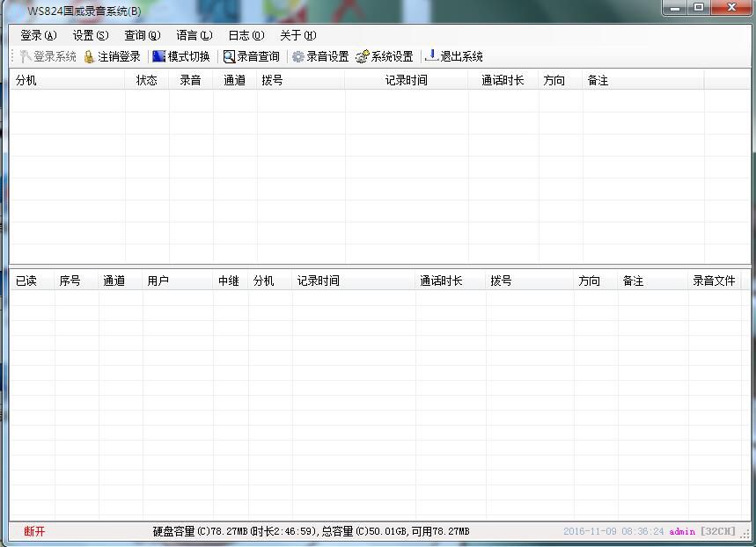
Task: Click the 状态 column header
Action: point(147,80)
